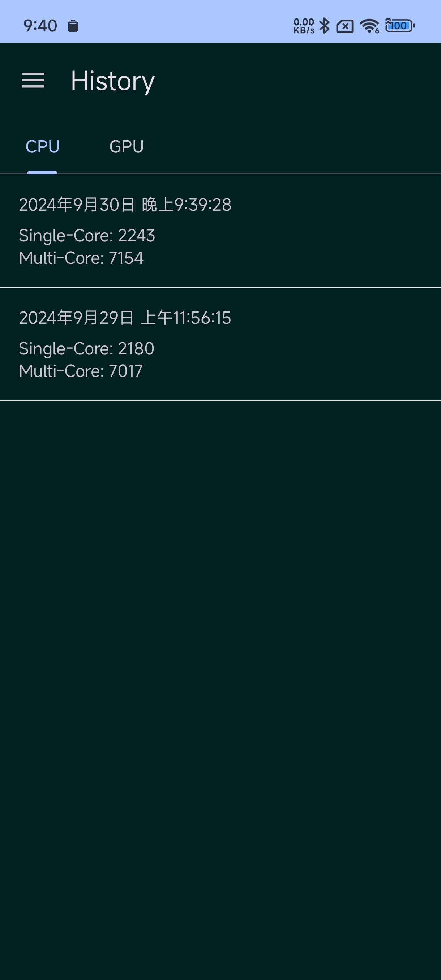The height and width of the screenshot is (980, 441).
Task: Tap the crossed-out box status icon
Action: [345, 26]
